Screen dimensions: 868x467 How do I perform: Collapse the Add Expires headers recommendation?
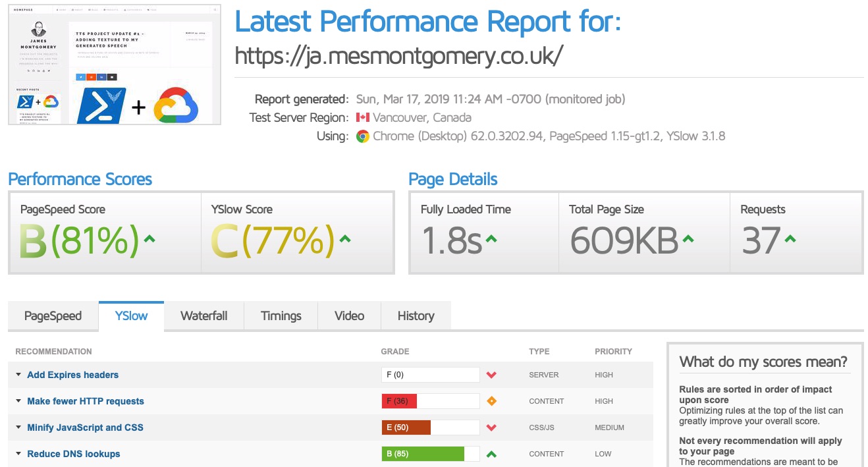(18, 374)
